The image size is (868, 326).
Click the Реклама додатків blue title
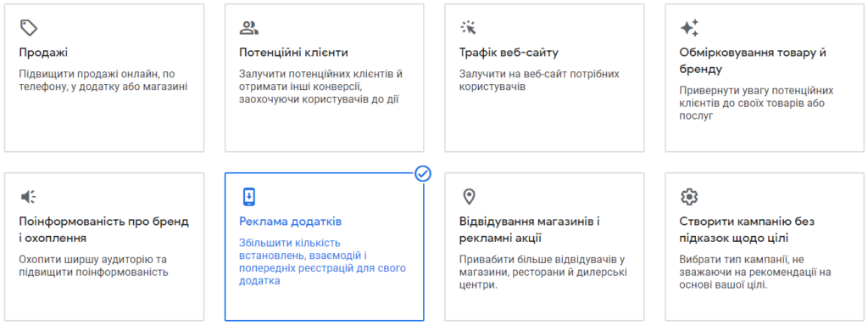290,222
